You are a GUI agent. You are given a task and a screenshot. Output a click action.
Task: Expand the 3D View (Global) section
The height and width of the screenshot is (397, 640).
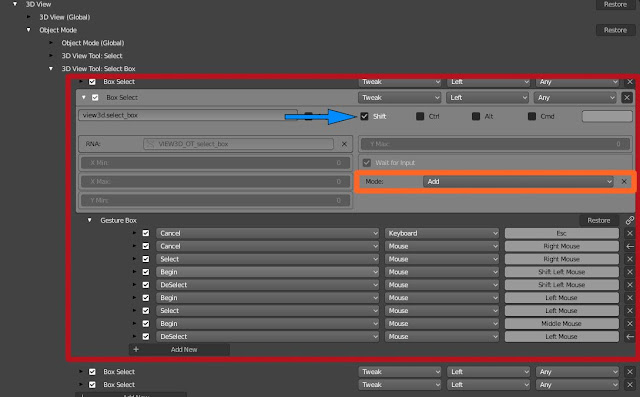[29, 17]
